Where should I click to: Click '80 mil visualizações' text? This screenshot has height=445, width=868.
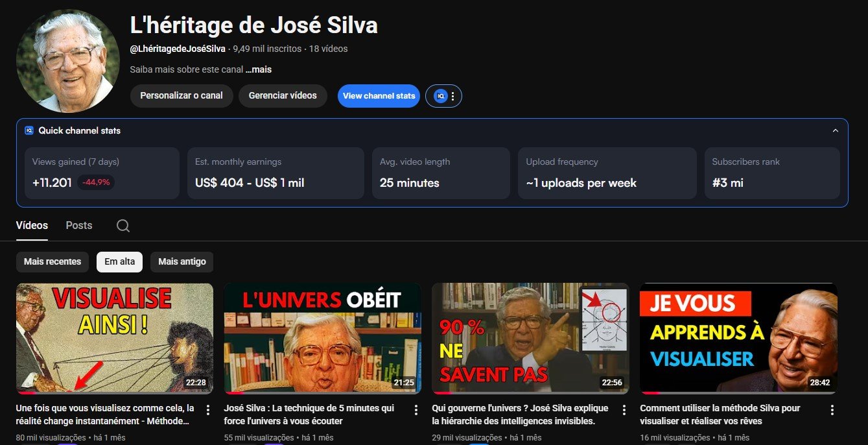[51, 438]
